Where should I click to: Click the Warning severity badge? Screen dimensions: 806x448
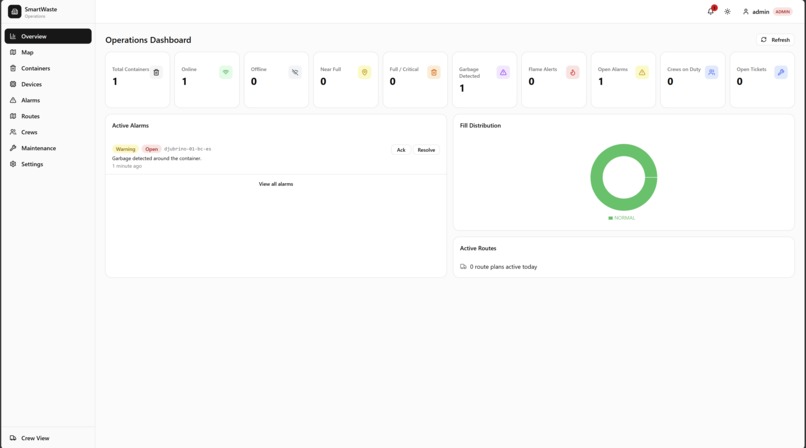coord(125,148)
